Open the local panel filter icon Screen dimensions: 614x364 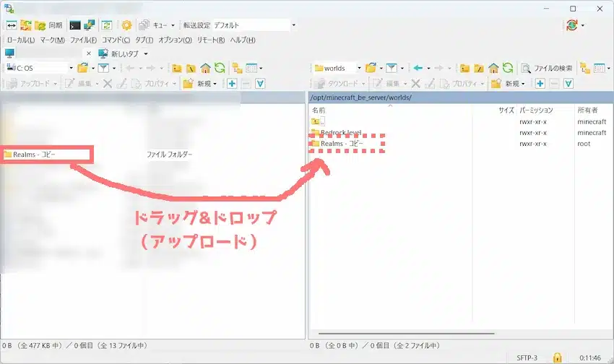pos(104,68)
